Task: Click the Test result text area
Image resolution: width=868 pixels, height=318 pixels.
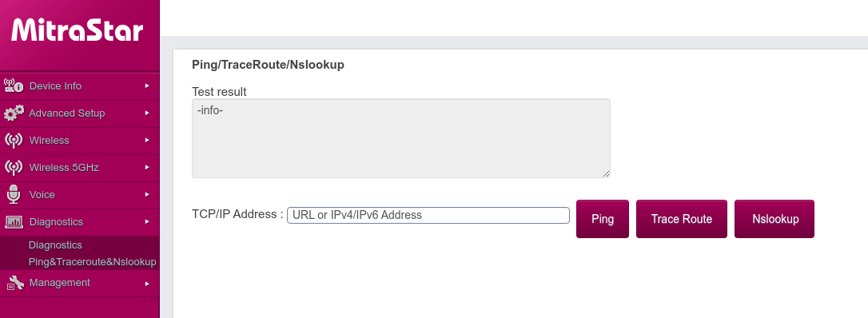Action: click(401, 138)
